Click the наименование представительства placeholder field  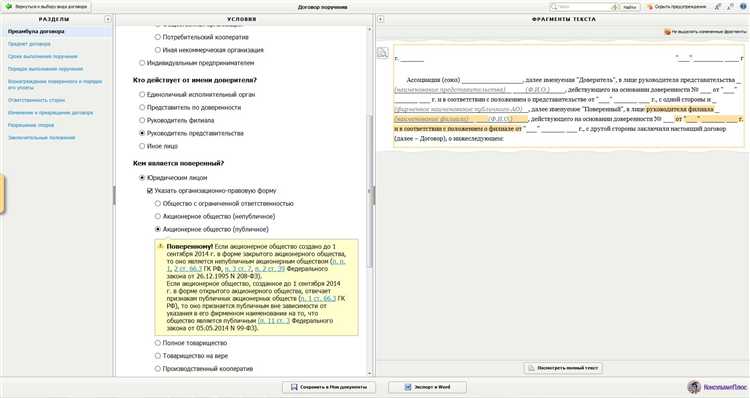pos(450,89)
